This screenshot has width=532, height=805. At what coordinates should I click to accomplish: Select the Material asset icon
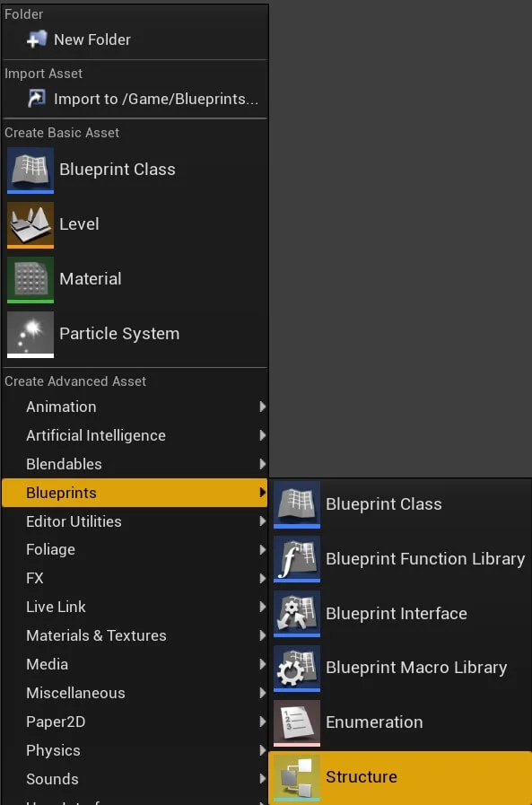point(31,279)
